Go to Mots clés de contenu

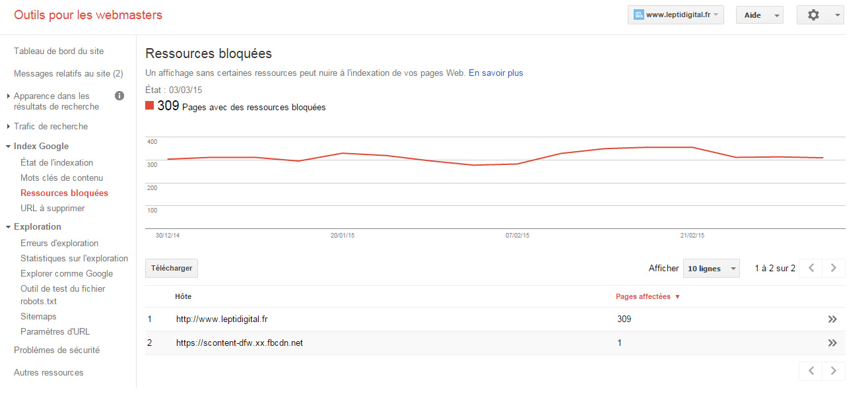[61, 178]
